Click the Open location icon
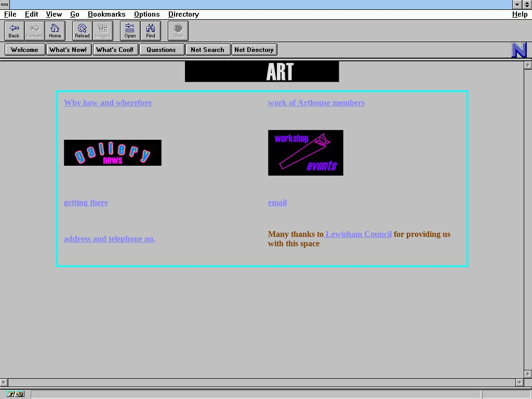The image size is (532, 399). pos(130,31)
